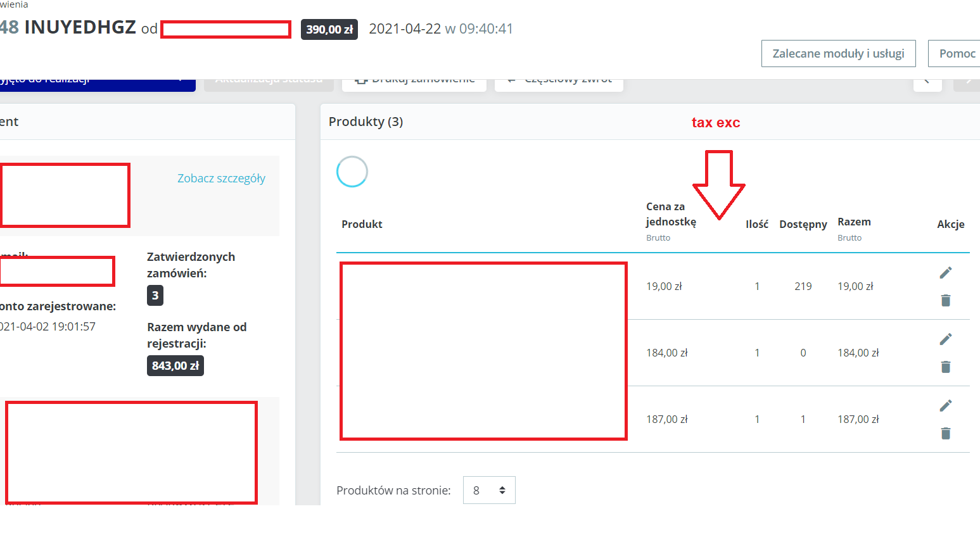Screen dimensions: 980x542
Task: Go to previous order arrow
Action: 927,85
